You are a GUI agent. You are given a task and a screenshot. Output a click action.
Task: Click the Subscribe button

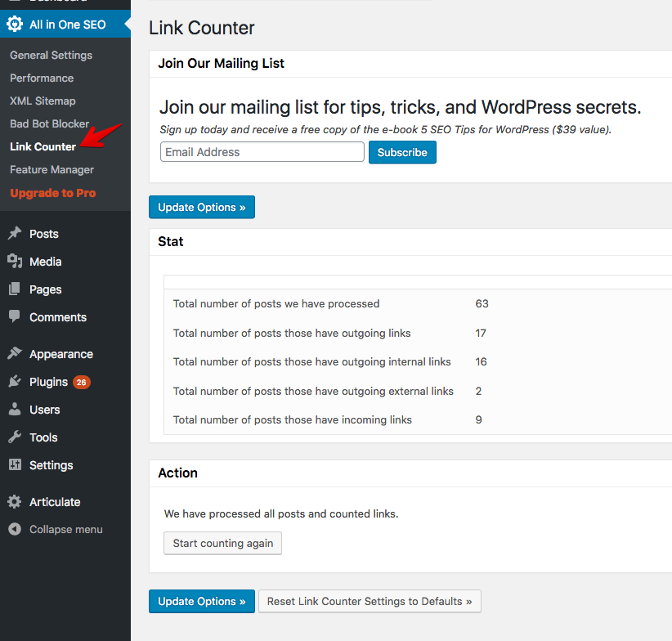(402, 152)
